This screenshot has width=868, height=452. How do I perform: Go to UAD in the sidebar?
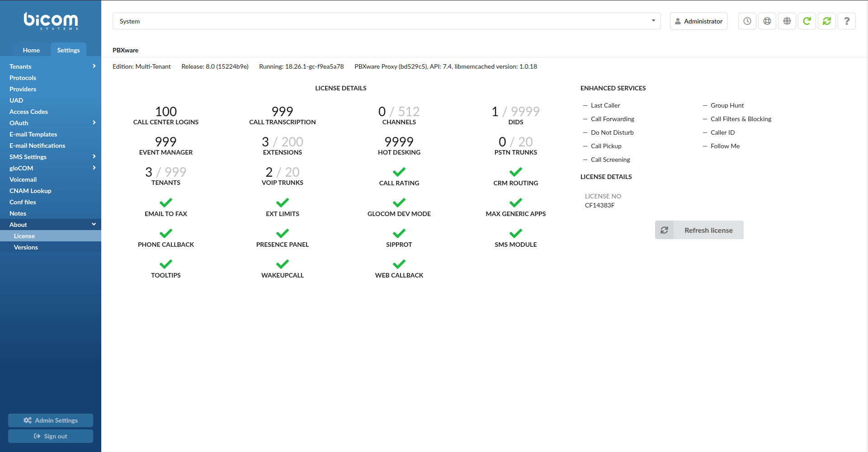pyautogui.click(x=51, y=100)
